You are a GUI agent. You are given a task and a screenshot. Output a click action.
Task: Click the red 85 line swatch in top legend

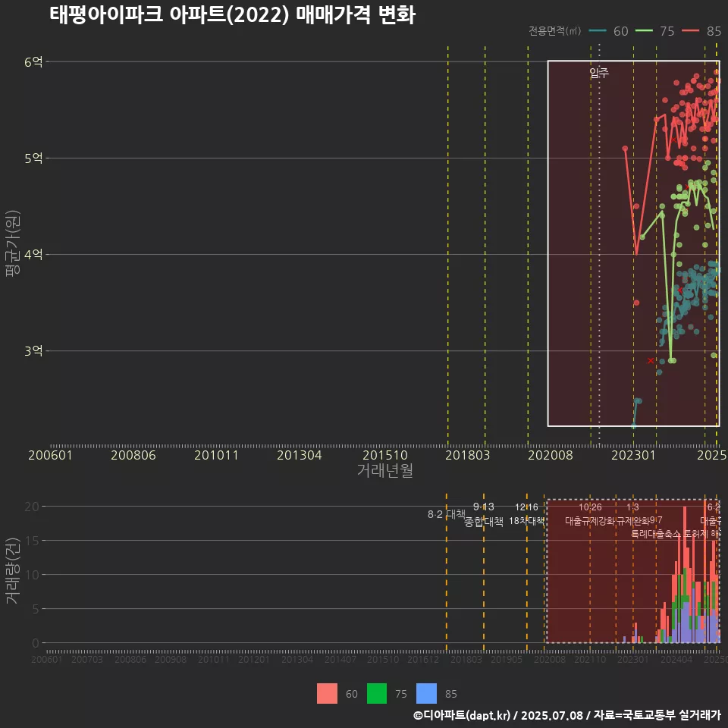point(690,31)
